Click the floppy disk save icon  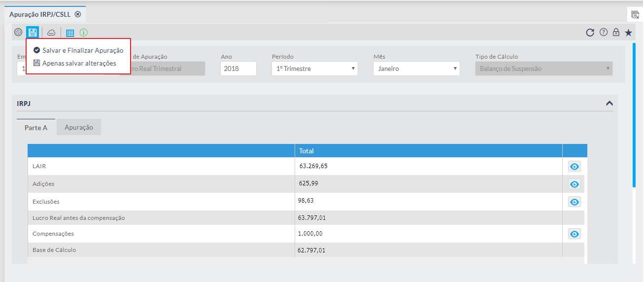pyautogui.click(x=33, y=33)
